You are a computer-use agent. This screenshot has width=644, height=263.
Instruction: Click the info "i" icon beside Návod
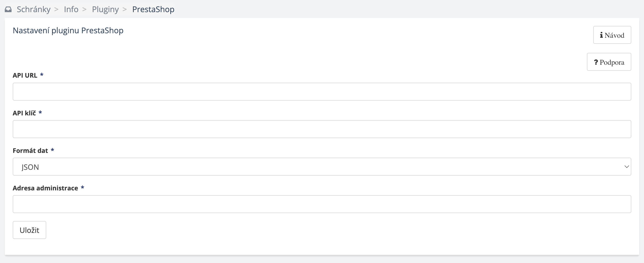coord(601,35)
